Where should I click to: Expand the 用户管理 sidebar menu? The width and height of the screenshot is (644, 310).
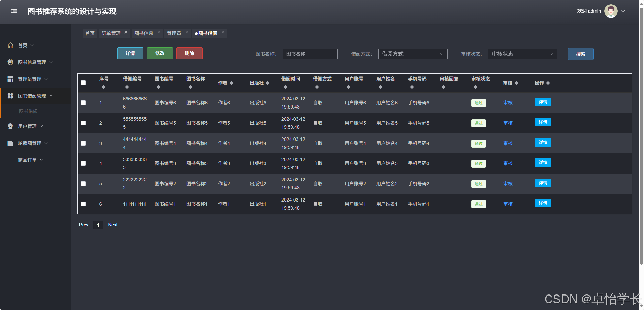click(x=35, y=126)
